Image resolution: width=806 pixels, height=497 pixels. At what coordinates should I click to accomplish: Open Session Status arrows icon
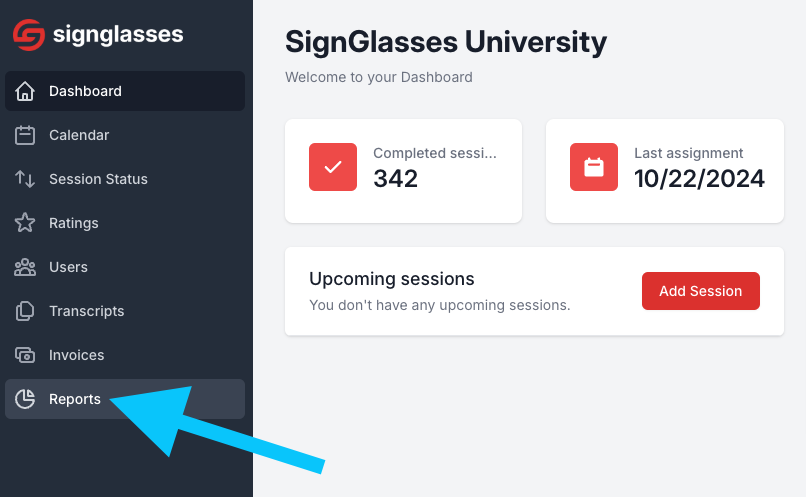click(25, 179)
